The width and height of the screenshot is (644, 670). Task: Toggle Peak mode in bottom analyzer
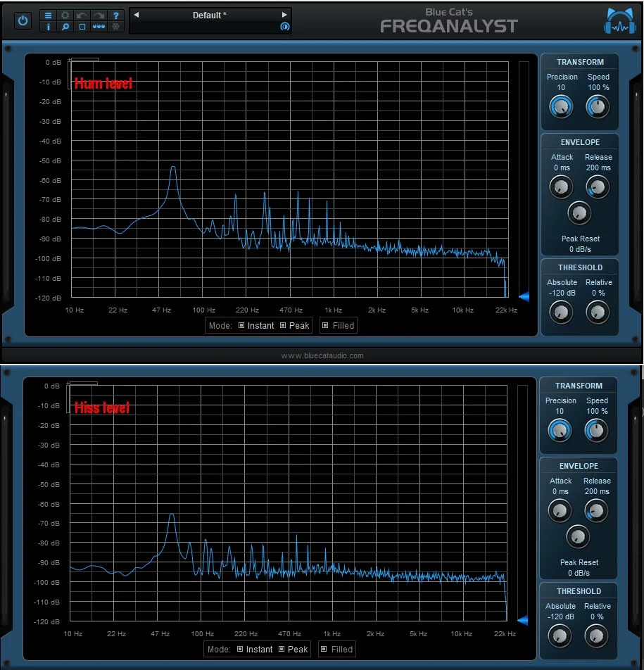[x=293, y=650]
